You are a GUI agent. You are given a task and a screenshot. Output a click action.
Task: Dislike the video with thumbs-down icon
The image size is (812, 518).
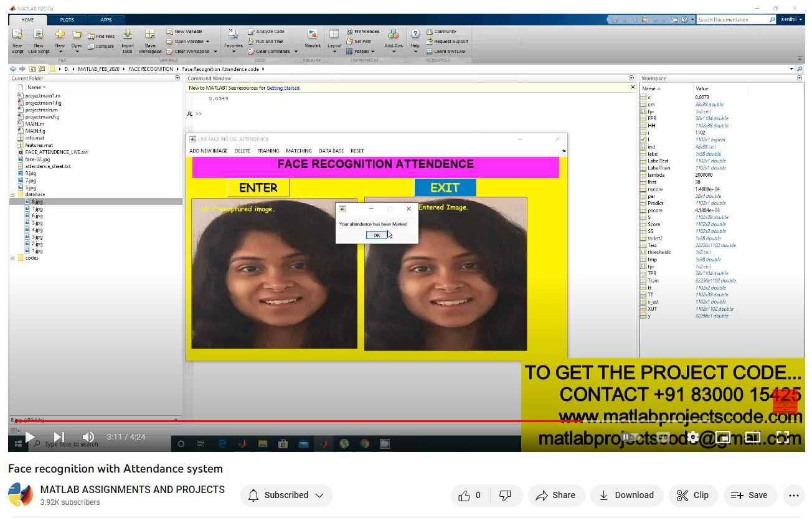[506, 496]
